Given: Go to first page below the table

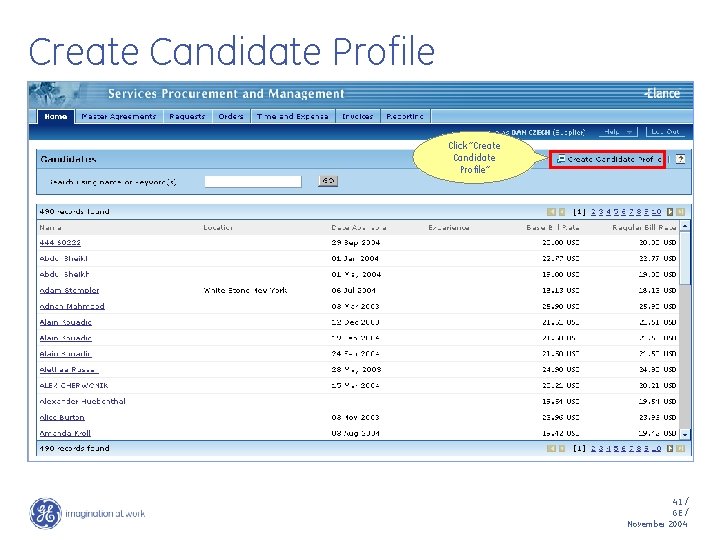Looking at the screenshot, I should coord(551,448).
